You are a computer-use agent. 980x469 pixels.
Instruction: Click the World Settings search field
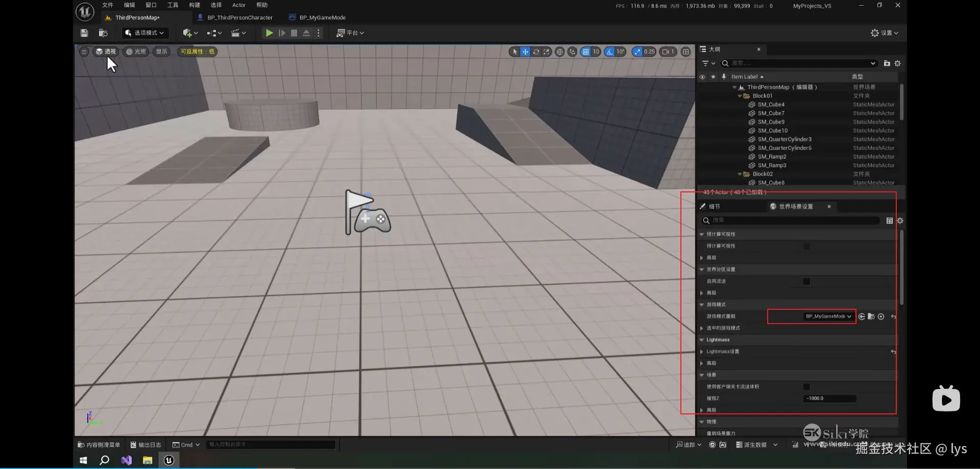pyautogui.click(x=791, y=220)
